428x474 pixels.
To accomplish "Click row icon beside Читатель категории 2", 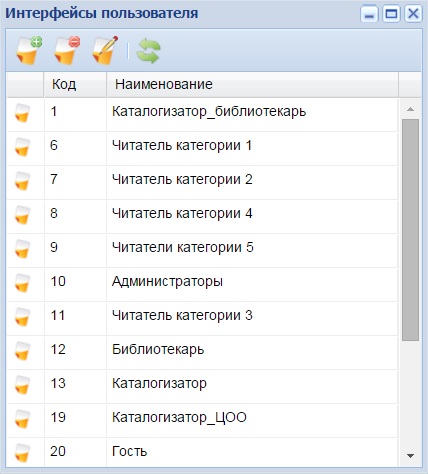I will [22, 181].
